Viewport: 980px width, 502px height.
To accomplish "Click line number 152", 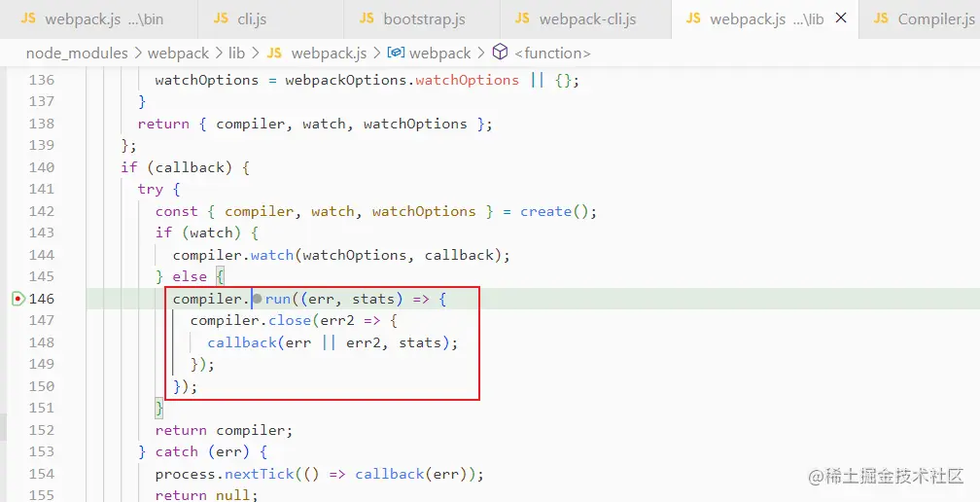I will (x=42, y=430).
